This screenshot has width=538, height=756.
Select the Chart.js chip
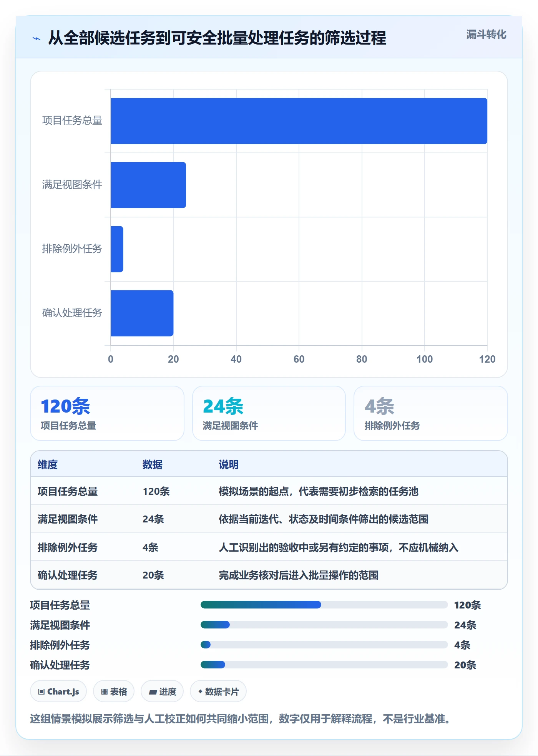(x=58, y=691)
